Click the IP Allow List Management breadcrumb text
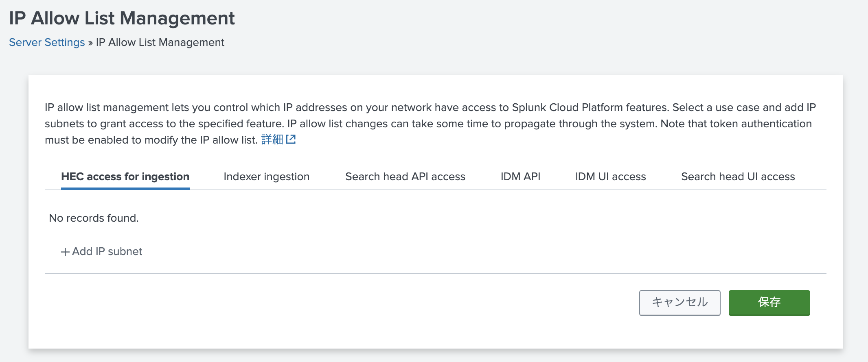This screenshot has height=362, width=868. point(159,42)
